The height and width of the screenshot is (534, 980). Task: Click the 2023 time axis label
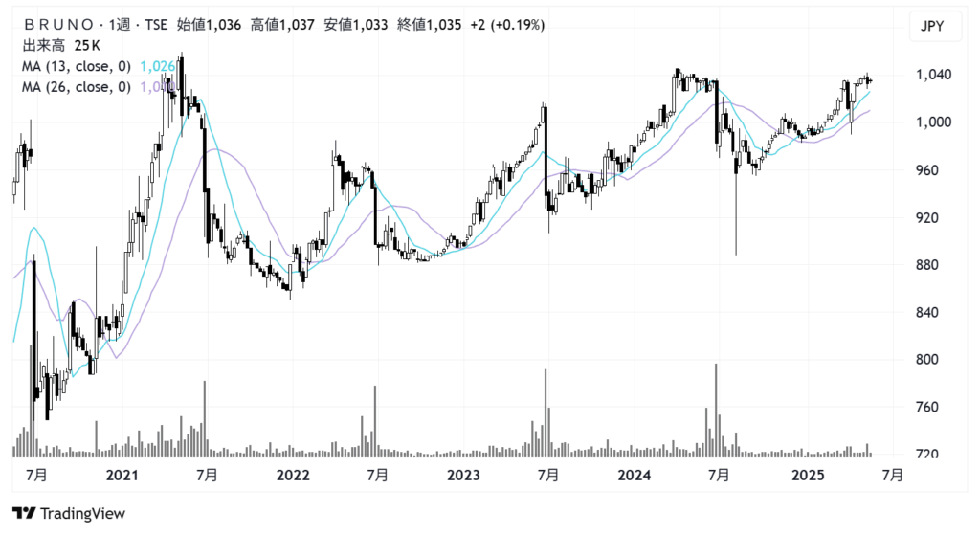coord(463,476)
